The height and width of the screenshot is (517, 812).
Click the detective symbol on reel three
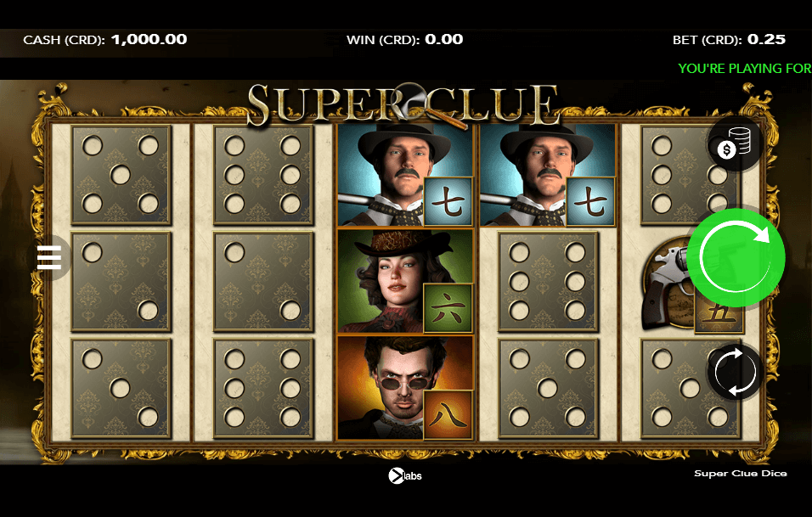click(405, 175)
